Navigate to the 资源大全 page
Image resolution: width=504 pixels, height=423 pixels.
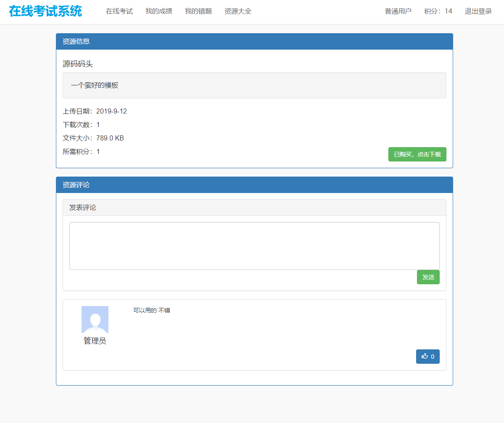click(237, 11)
